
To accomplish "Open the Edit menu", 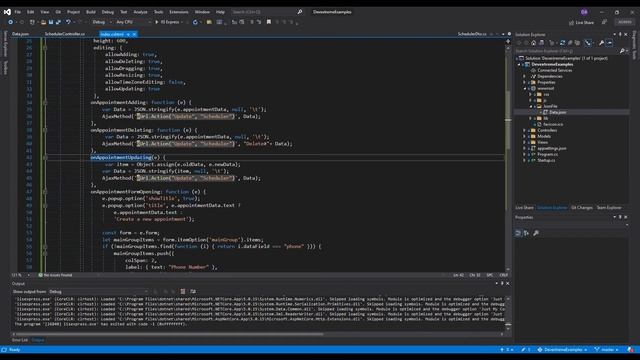I will (31, 12).
